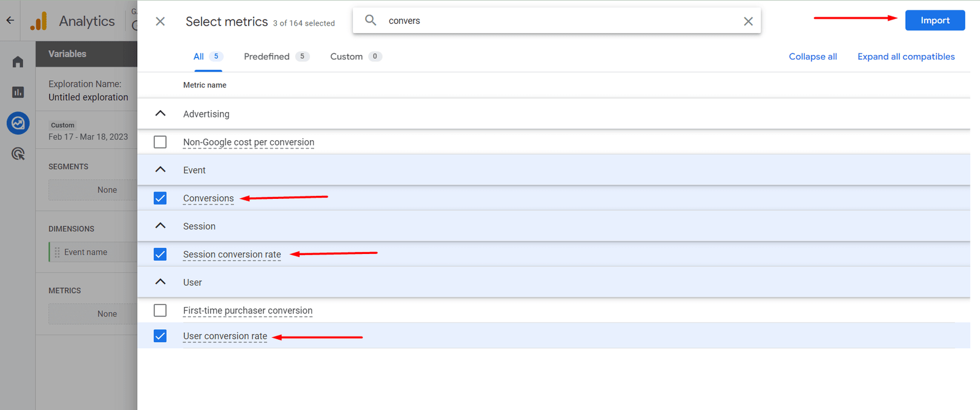This screenshot has height=410, width=980.
Task: Select the Explore icon in the sidebar
Action: point(18,123)
